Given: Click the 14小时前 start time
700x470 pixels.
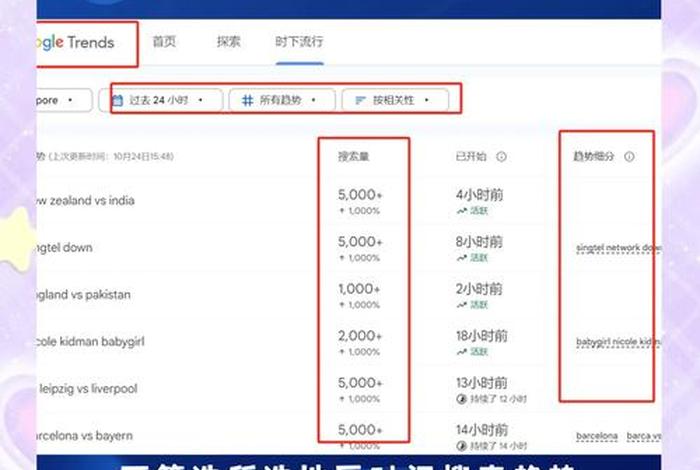Looking at the screenshot, I should point(482,430).
